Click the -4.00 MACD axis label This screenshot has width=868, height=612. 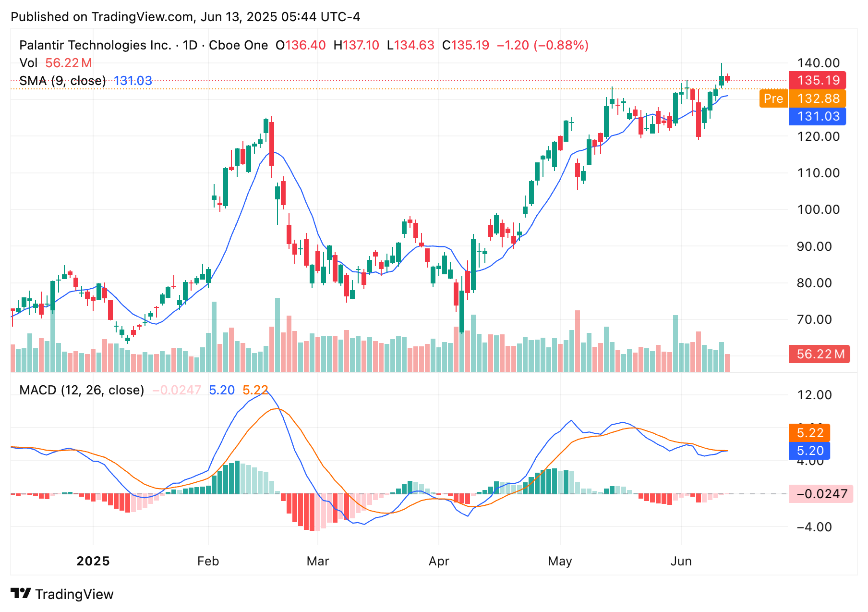[x=814, y=527]
